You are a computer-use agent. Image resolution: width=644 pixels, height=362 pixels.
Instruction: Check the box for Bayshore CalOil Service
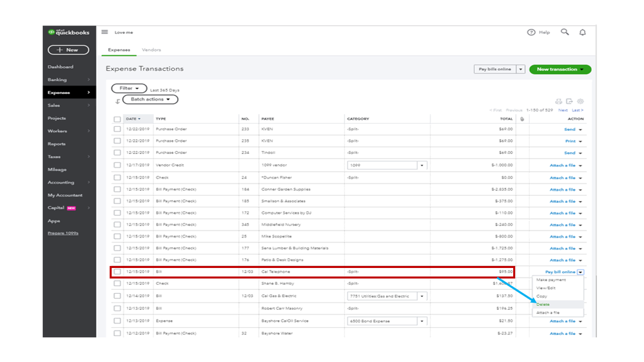click(117, 321)
